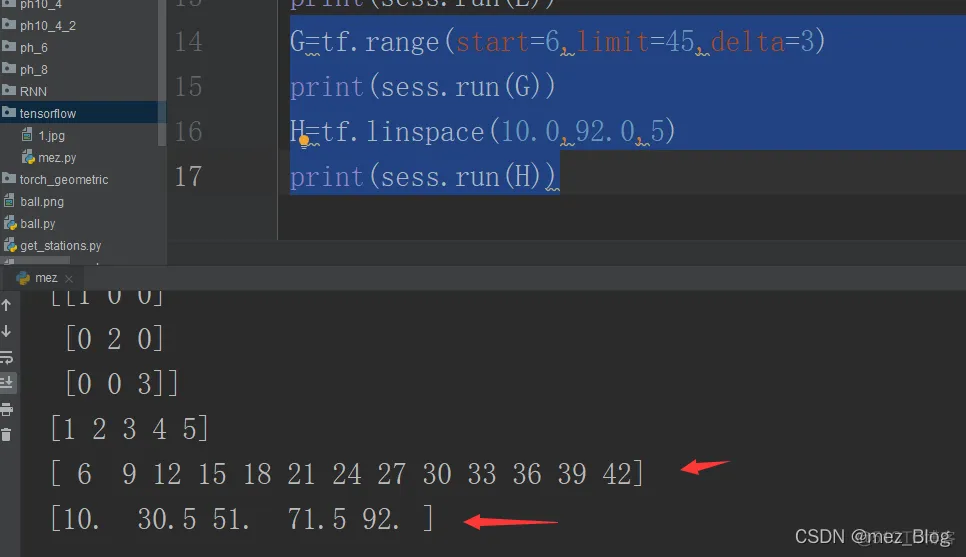Screen dimensions: 966x557
Task: Toggle scroll to end in the console
Action: point(6,383)
